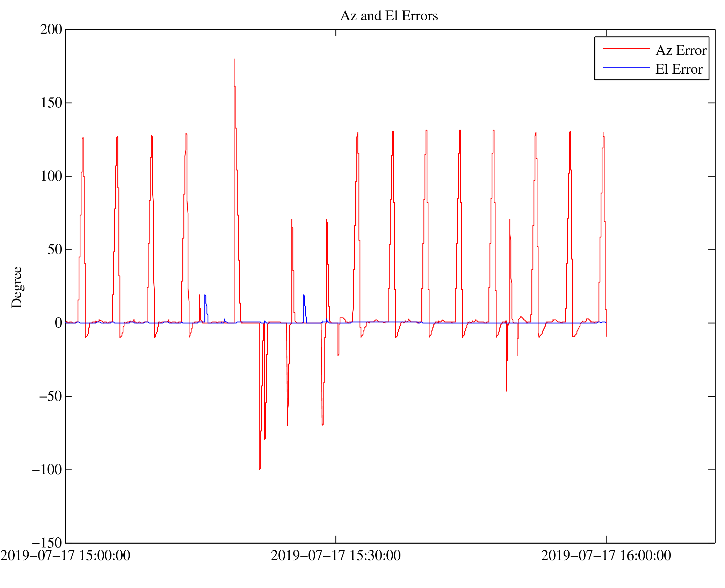Click the 2019-07-17 15:00:00 time label
Screen dimensions: 725x588
click(x=65, y=556)
